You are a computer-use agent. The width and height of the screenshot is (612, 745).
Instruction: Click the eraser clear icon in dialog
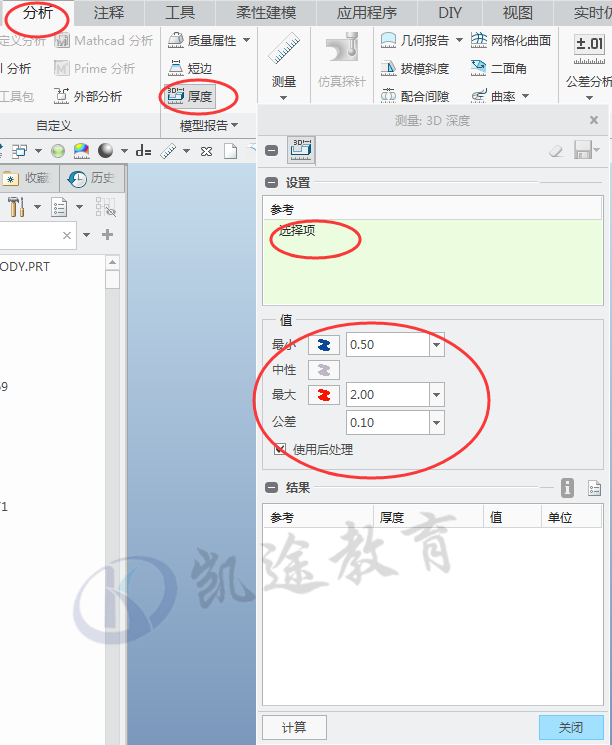555,151
